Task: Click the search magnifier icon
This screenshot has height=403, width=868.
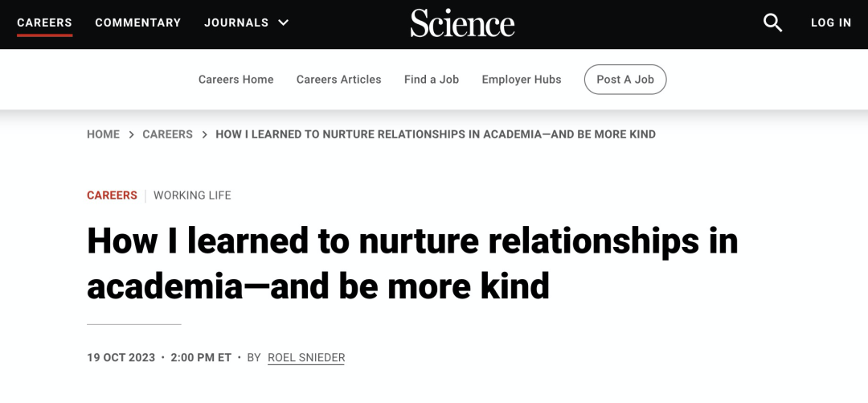Action: coord(772,23)
